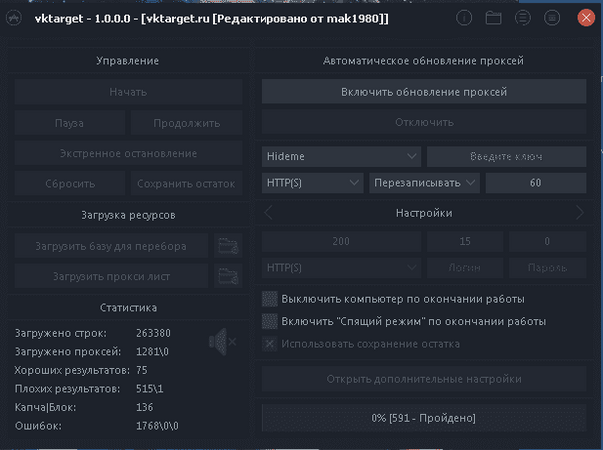Click the Управление section header
Viewport: 603px width, 450px height.
coord(128,61)
